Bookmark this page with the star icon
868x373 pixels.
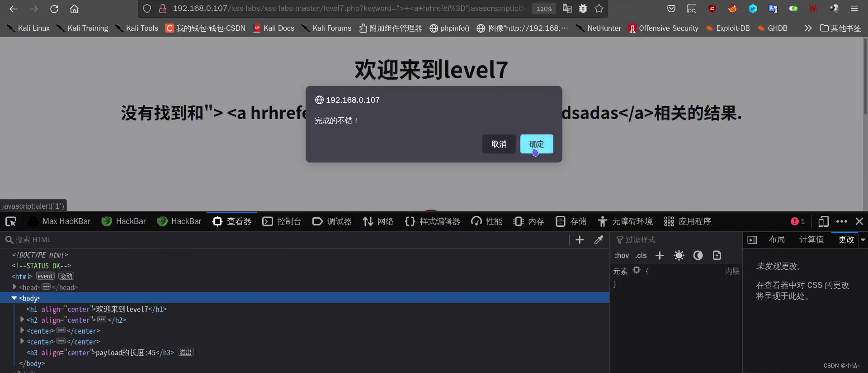click(599, 9)
